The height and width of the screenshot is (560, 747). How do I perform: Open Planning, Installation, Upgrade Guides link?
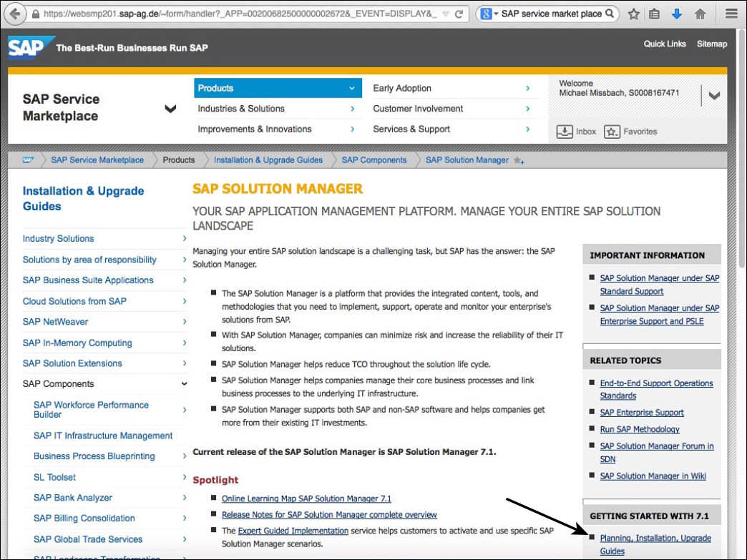coord(655,544)
